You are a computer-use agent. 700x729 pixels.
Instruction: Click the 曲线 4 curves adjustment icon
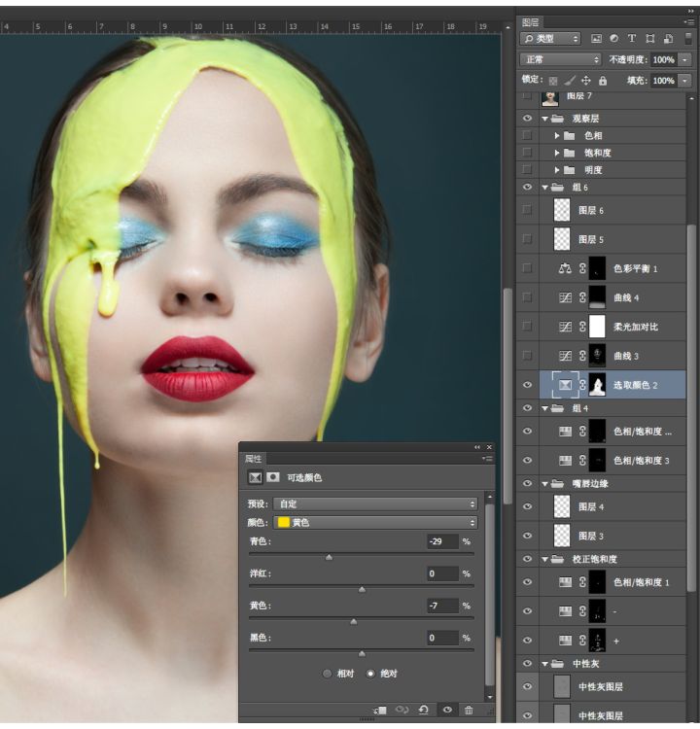click(x=565, y=297)
